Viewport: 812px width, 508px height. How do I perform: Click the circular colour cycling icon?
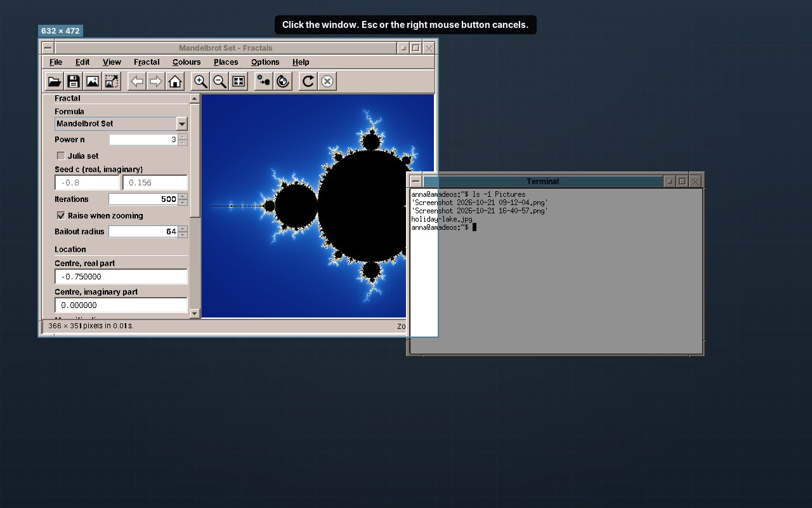click(283, 81)
